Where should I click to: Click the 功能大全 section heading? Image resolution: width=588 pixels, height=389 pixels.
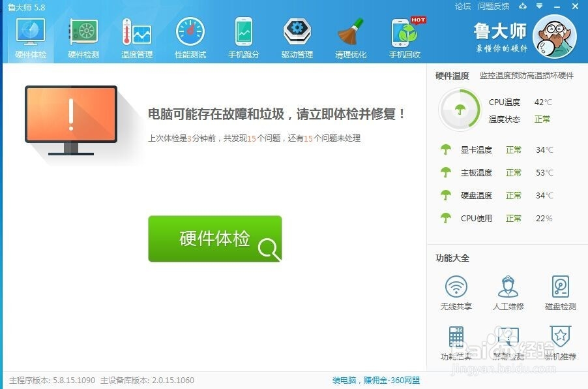click(x=452, y=258)
